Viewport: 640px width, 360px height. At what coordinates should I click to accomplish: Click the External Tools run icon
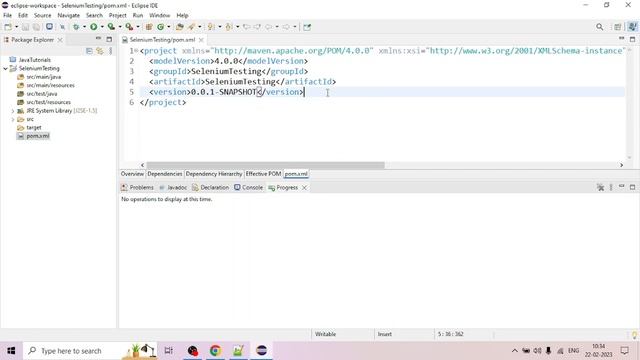pyautogui.click(x=129, y=27)
